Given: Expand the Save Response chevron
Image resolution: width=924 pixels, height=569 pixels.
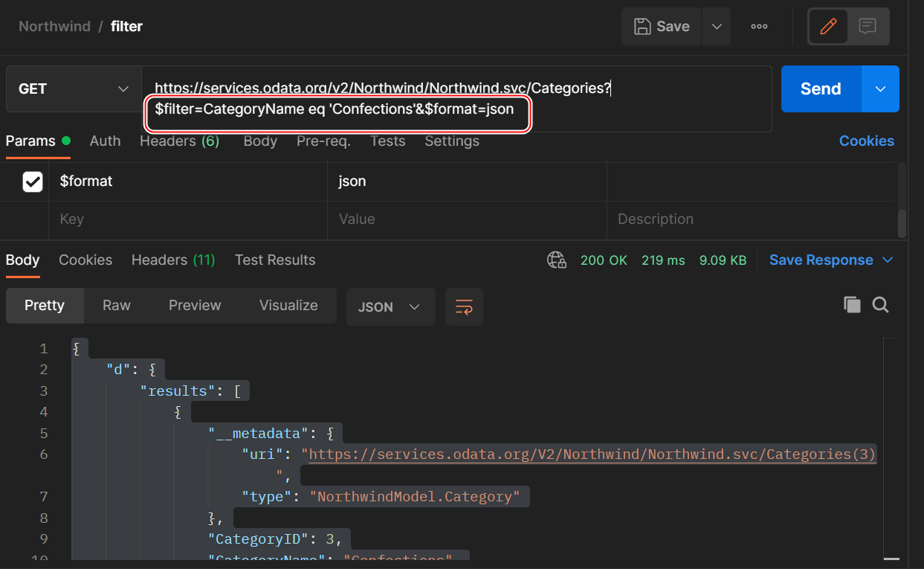Looking at the screenshot, I should [x=887, y=260].
